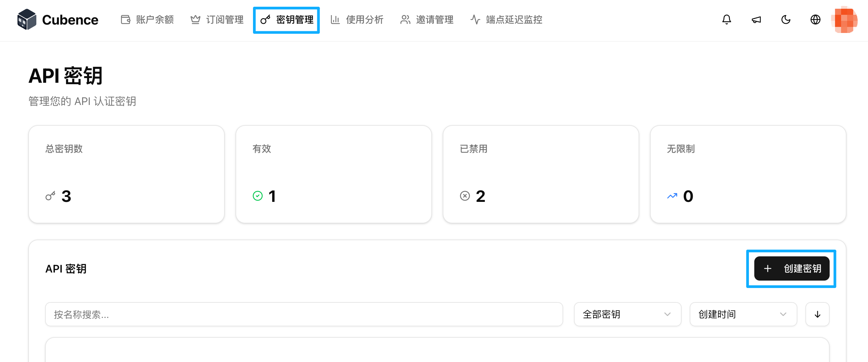
Task: Open 端点延迟监控 tab
Action: pos(506,20)
